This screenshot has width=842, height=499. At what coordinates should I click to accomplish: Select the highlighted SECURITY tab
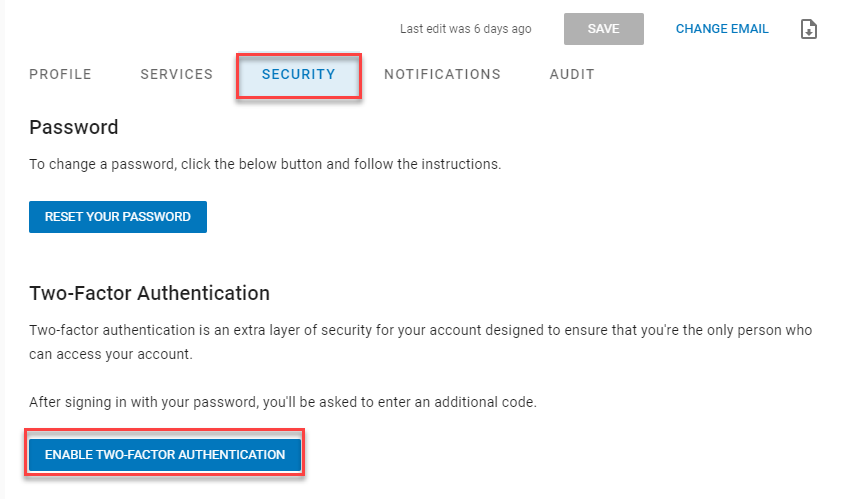pos(299,75)
